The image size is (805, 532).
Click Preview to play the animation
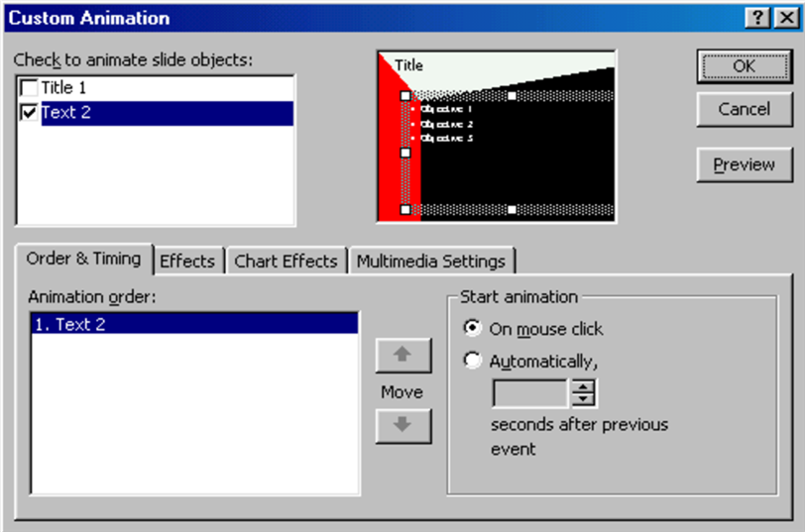[x=744, y=165]
